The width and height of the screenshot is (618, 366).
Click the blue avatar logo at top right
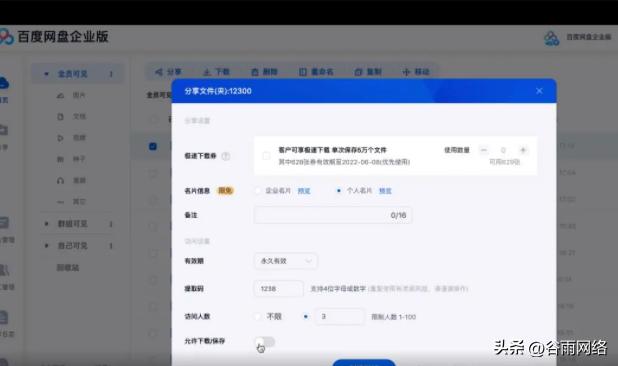[x=551, y=38]
